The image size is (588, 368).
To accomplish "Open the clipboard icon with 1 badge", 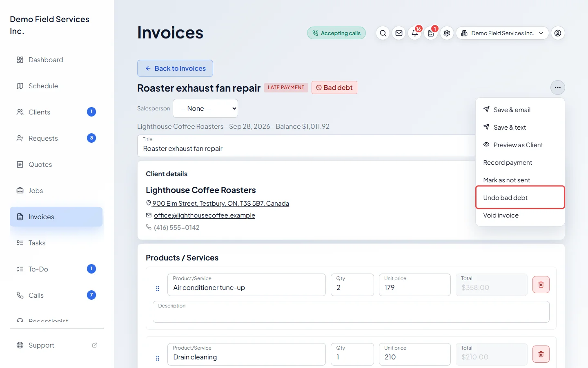I will [x=431, y=33].
